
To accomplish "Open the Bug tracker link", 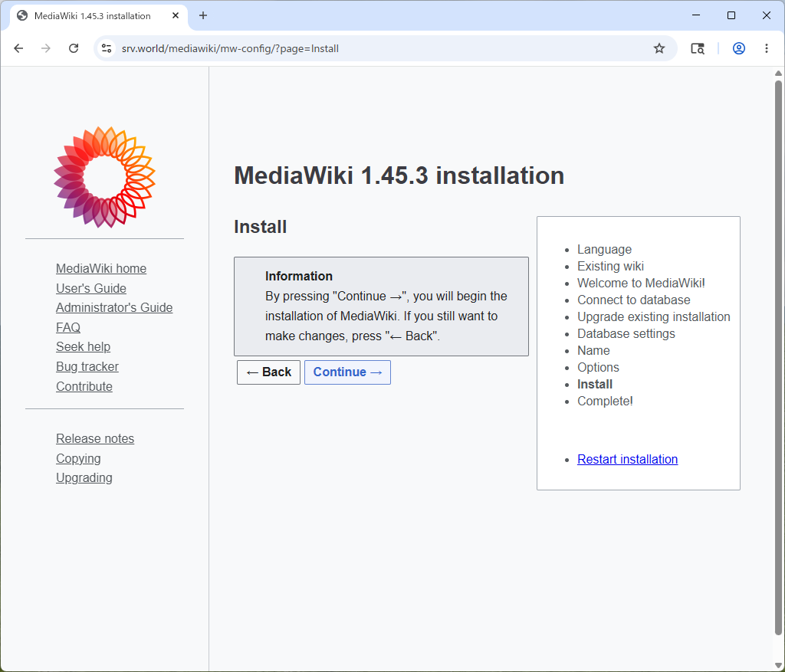I will (87, 367).
